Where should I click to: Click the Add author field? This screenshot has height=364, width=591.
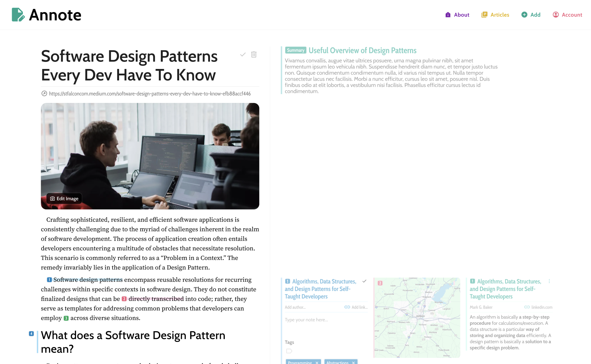tap(295, 307)
